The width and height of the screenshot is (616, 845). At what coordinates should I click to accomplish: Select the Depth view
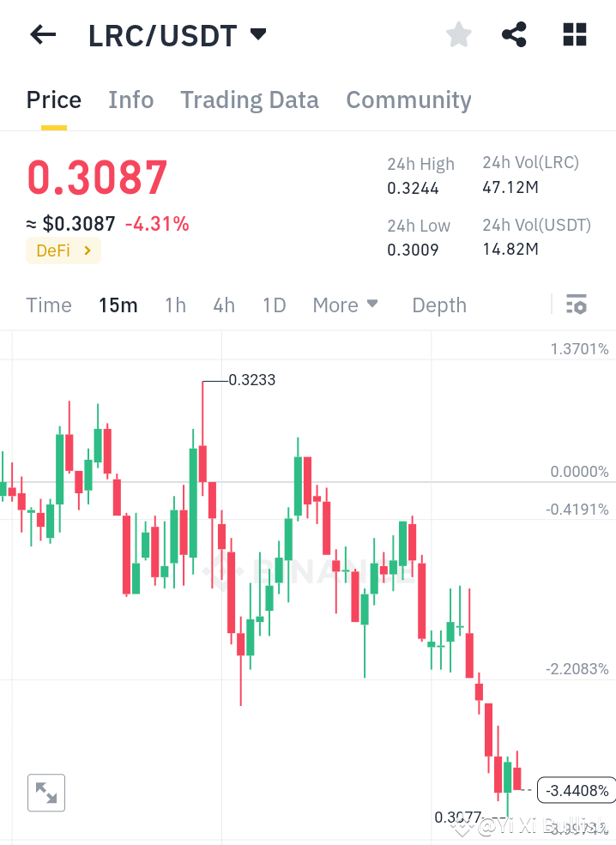pos(438,305)
